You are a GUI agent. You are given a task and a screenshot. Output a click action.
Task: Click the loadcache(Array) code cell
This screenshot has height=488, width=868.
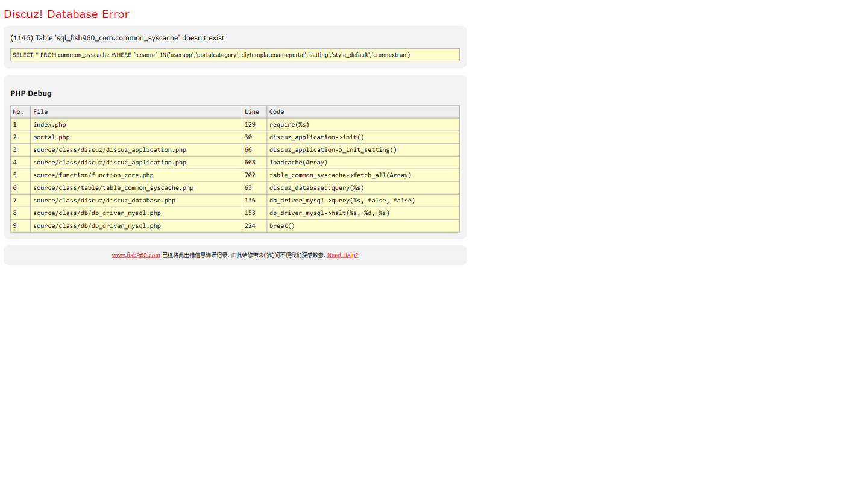[x=363, y=163]
